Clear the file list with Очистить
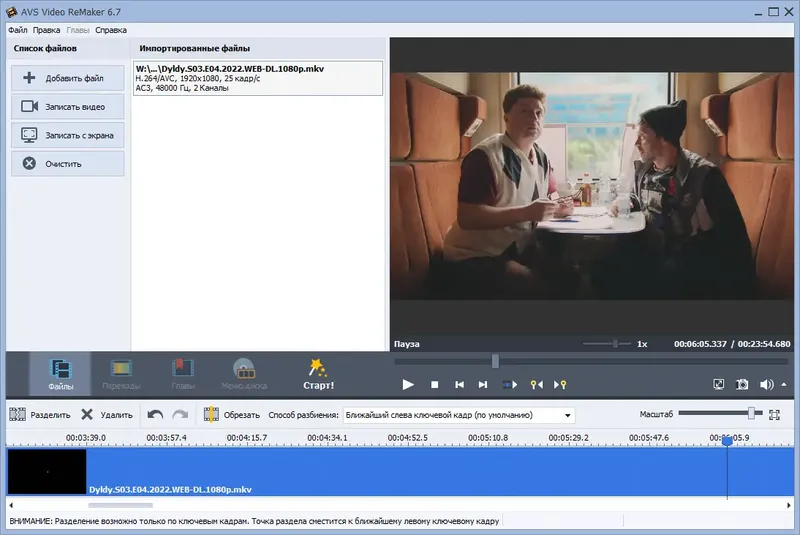The width and height of the screenshot is (800, 535). (68, 164)
